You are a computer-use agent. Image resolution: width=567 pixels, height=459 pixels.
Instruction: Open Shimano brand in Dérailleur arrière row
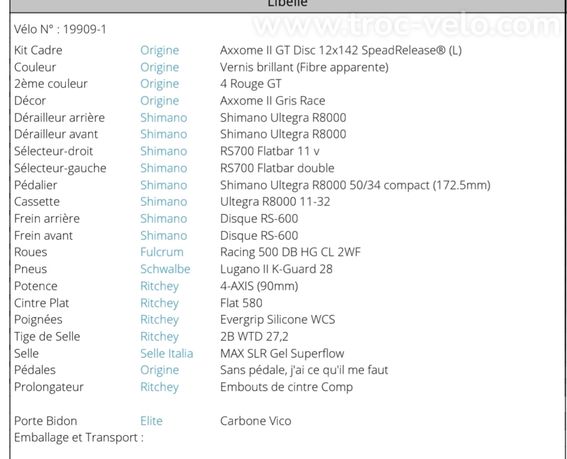pyautogui.click(x=163, y=118)
